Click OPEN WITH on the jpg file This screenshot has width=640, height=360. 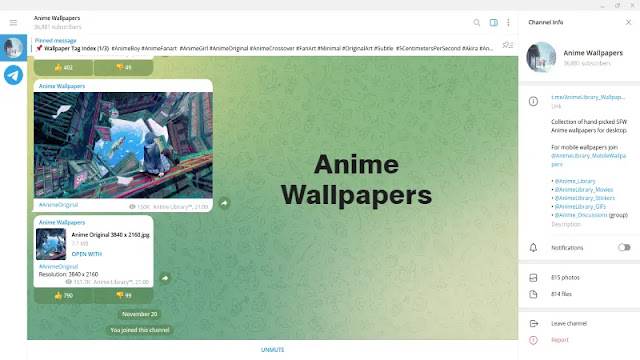point(87,254)
